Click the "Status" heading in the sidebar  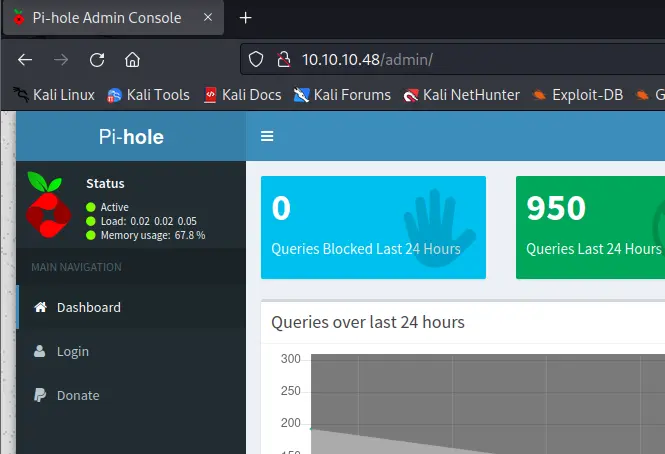tap(105, 183)
